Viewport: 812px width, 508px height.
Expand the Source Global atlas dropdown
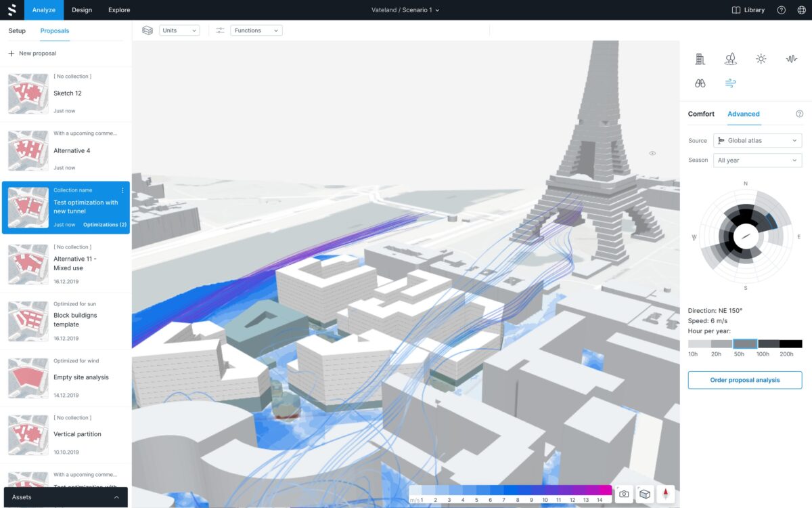[757, 141]
